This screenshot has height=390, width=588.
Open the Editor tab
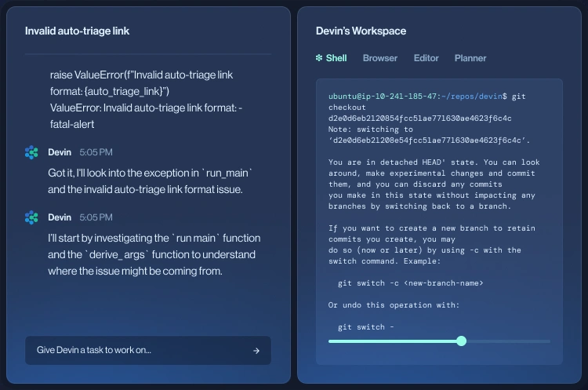pos(426,58)
